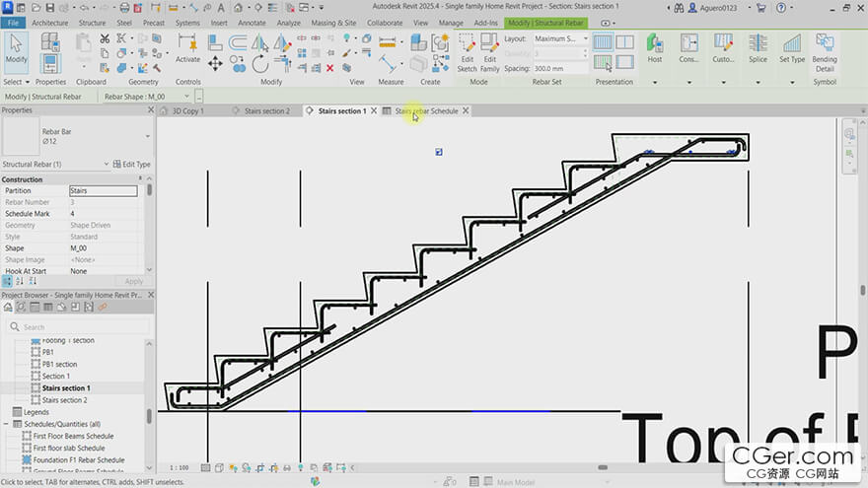
Task: Select the Modify arrow tool
Action: pos(17,48)
